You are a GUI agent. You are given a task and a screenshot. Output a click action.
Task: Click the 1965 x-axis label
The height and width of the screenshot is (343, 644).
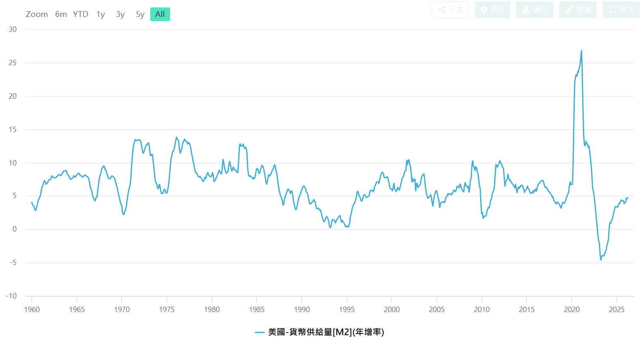77,310
